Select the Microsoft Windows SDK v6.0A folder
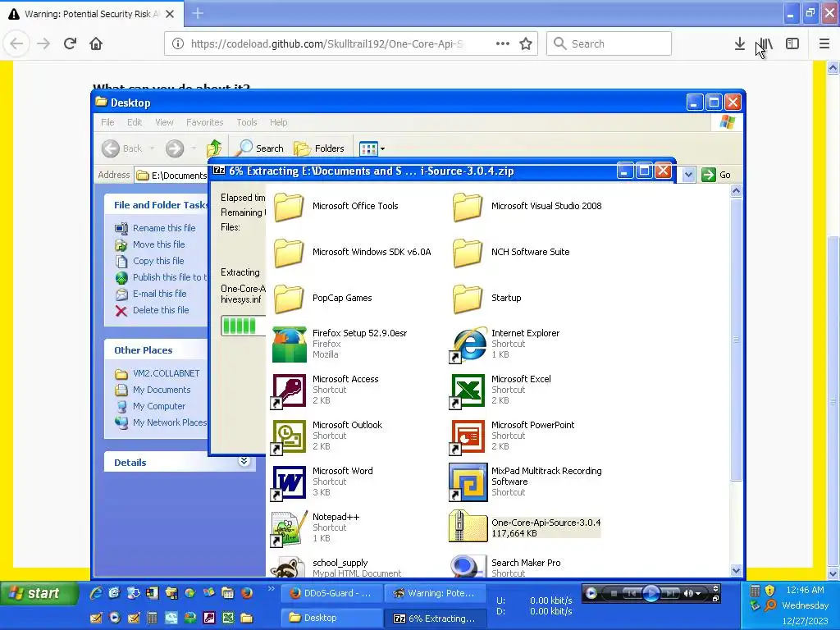Viewport: 840px width, 630px height. 290,253
